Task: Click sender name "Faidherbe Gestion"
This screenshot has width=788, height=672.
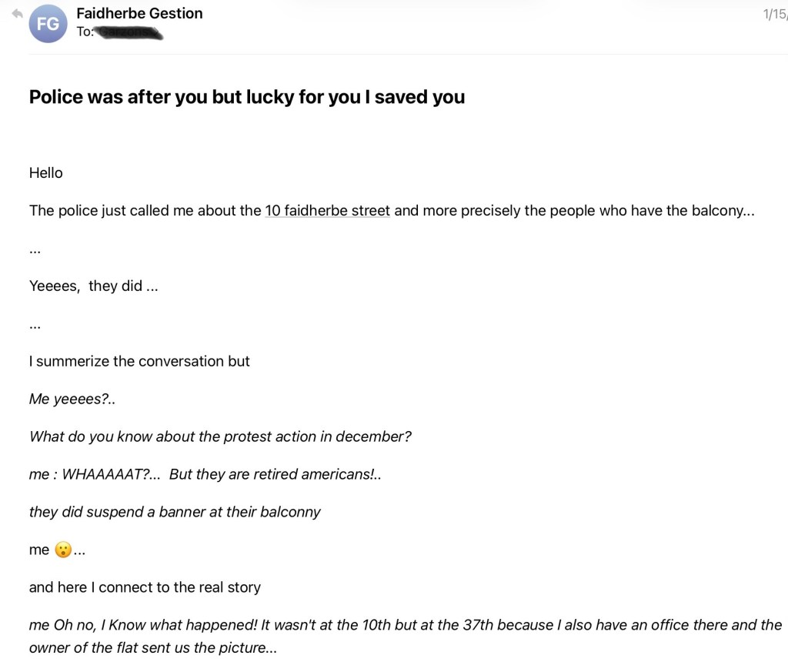Action: coord(139,13)
